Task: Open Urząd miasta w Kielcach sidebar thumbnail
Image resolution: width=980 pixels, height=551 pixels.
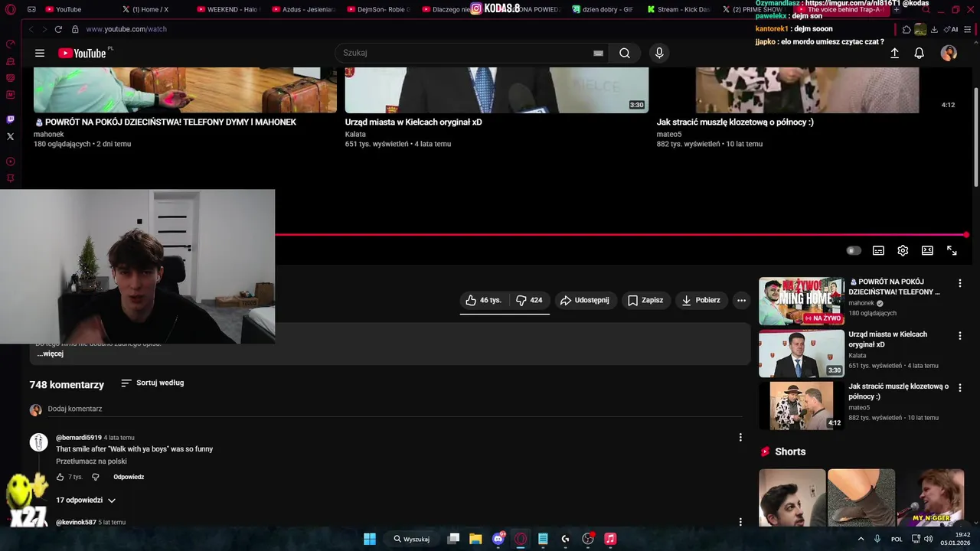Action: click(802, 354)
